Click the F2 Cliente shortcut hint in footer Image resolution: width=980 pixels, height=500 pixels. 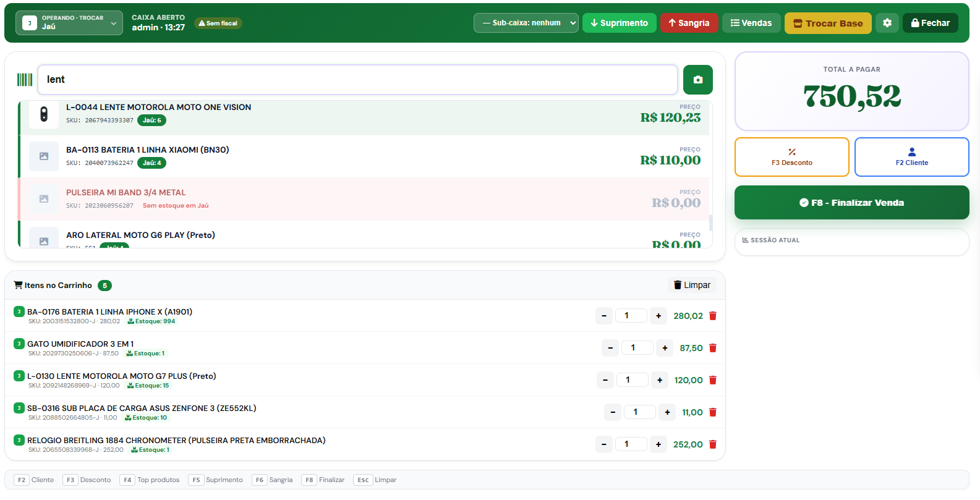click(x=35, y=480)
